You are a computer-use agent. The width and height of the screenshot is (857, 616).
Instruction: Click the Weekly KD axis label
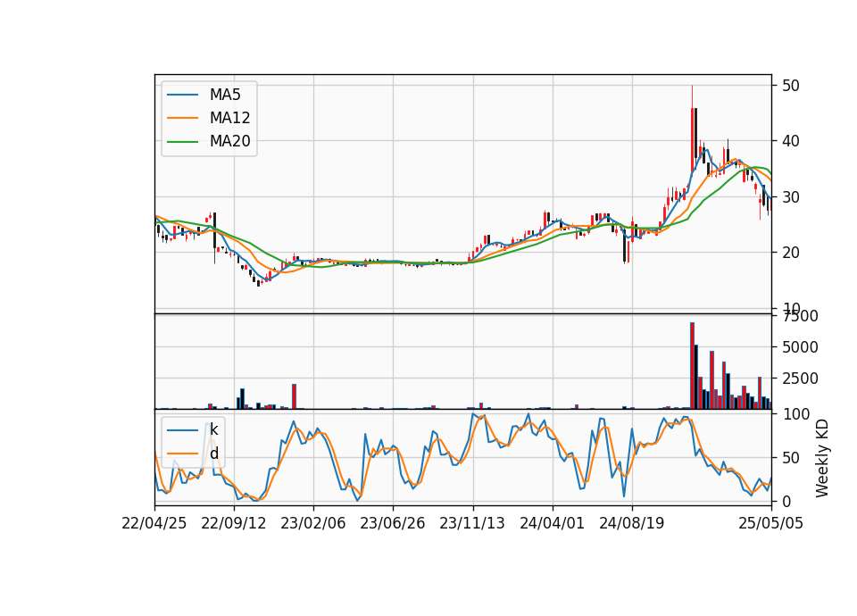point(822,459)
